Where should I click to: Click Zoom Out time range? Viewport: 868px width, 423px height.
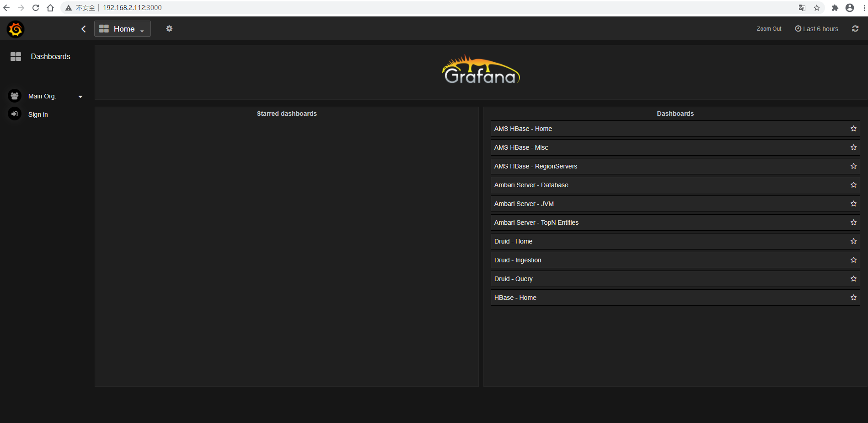click(x=769, y=29)
